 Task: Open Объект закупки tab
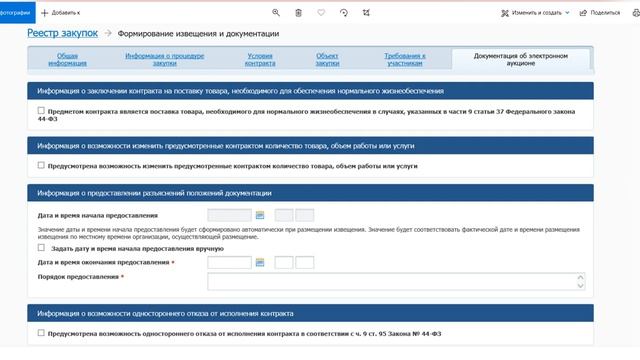pos(327,60)
